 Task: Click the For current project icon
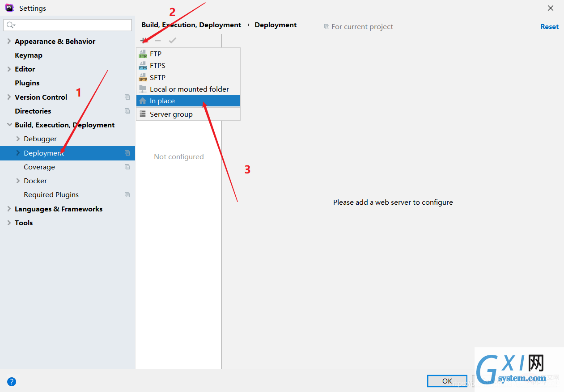pyautogui.click(x=327, y=27)
